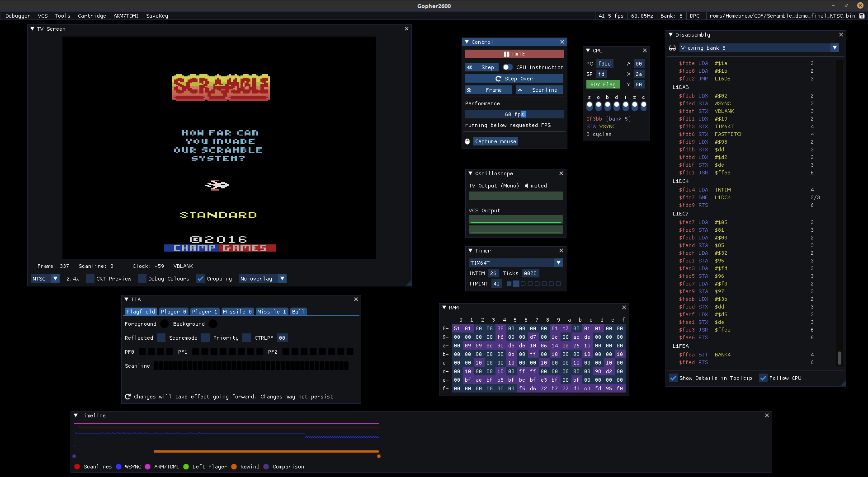The width and height of the screenshot is (868, 477).
Task: Switch to the Missile 1 tab
Action: point(272,312)
